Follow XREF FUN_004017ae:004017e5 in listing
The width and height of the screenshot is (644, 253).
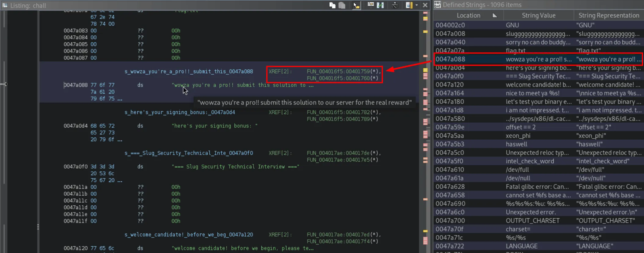tap(338, 160)
